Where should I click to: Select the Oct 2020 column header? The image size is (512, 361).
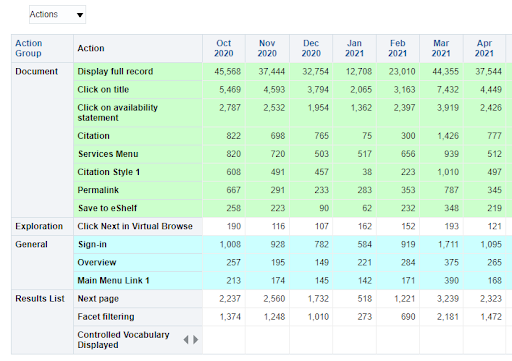224,48
